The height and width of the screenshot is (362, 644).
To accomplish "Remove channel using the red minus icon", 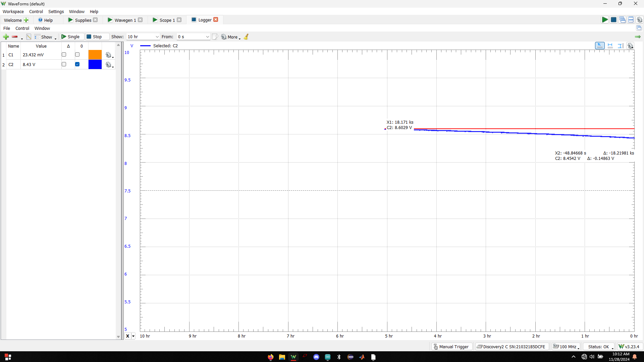I will pos(14,37).
